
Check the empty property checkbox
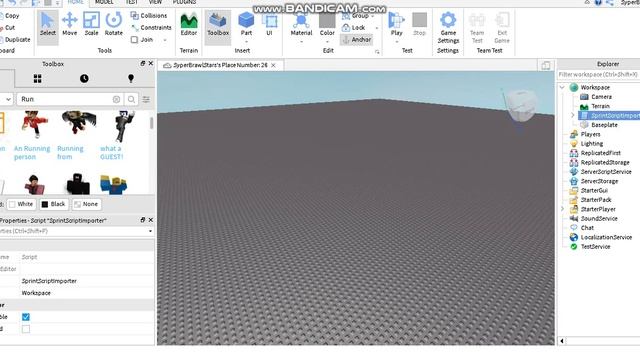click(x=26, y=329)
